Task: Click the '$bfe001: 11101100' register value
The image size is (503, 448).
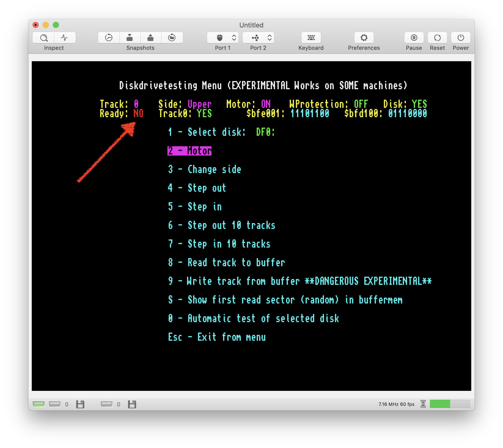Action: coord(288,114)
